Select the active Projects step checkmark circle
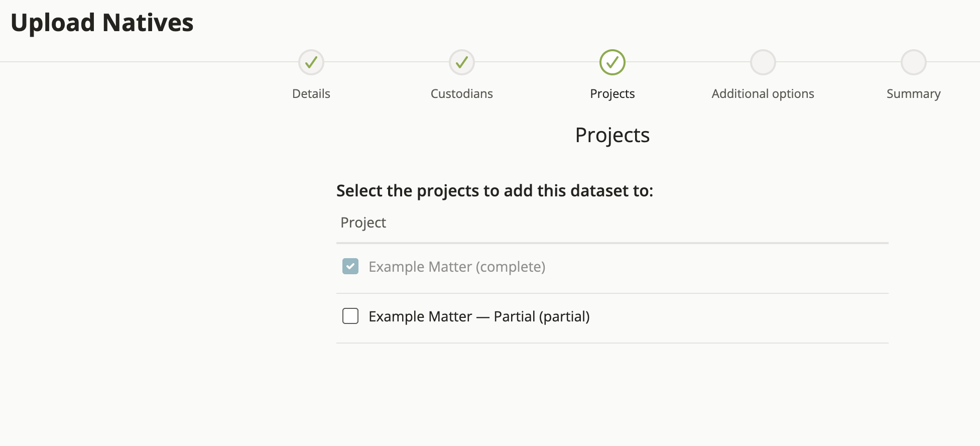 (612, 62)
